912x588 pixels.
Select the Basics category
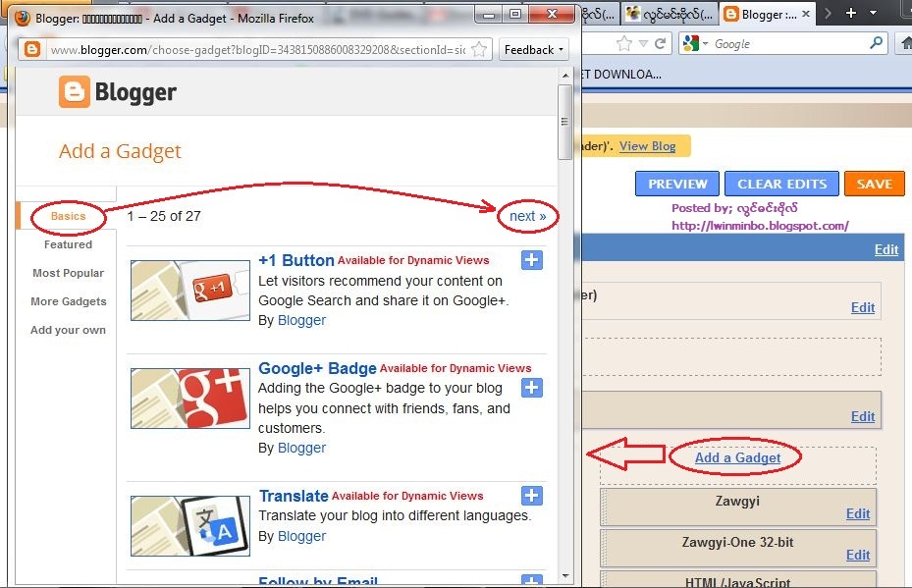[x=68, y=216]
